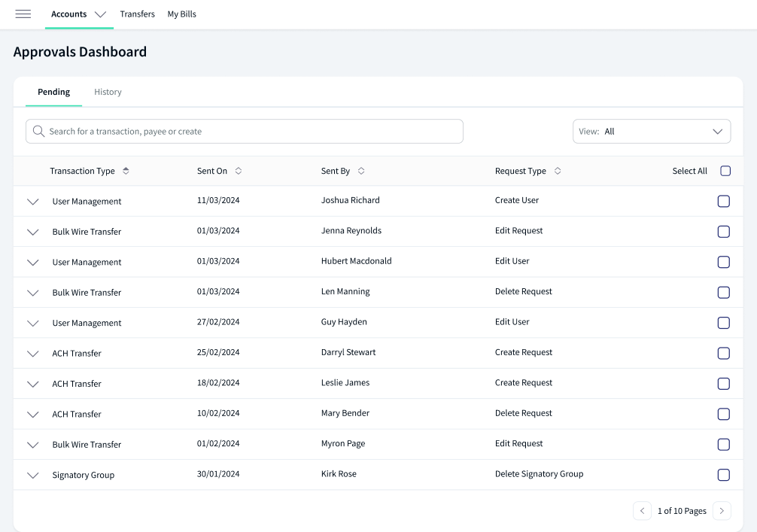Go to next page arrow

[x=722, y=511]
